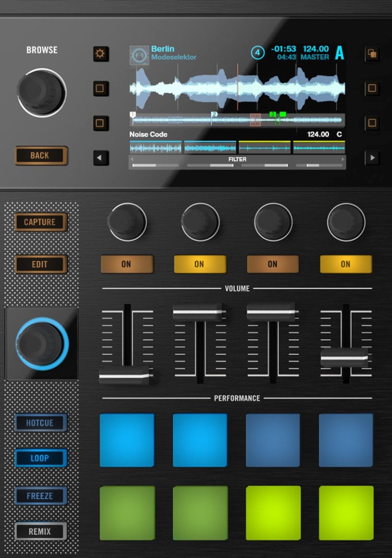
Task: Click the first volume fader handle
Action: tap(125, 376)
